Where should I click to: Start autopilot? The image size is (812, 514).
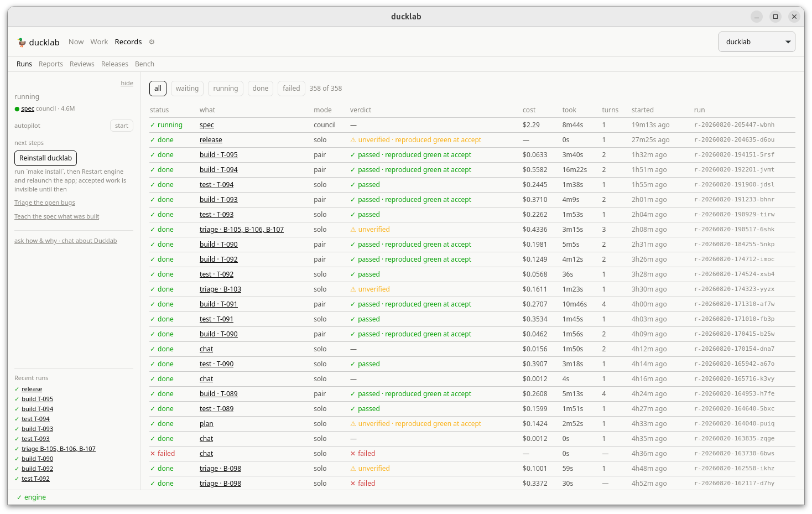[x=122, y=126]
